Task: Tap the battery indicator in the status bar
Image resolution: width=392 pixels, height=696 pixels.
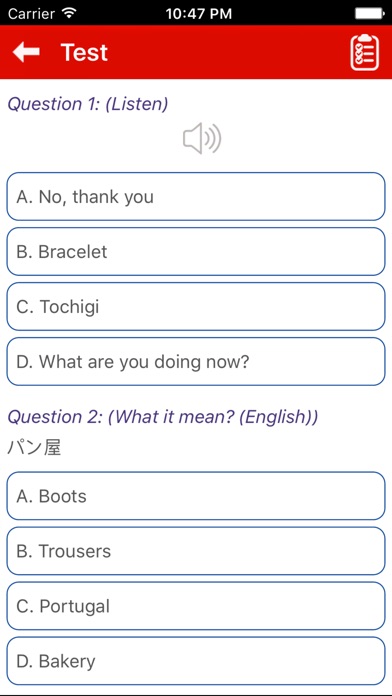Action: pyautogui.click(x=369, y=13)
